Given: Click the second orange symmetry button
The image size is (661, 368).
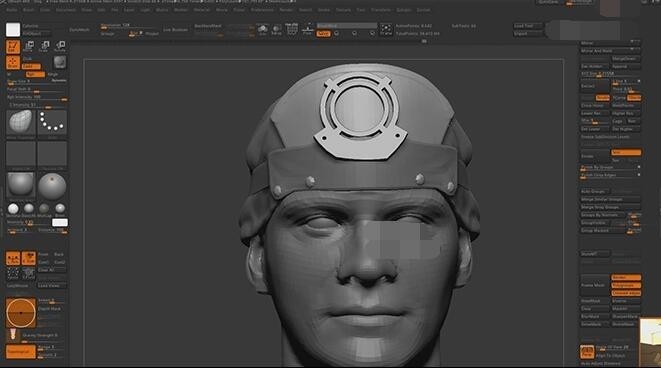Looking at the screenshot, I should click(29, 258).
